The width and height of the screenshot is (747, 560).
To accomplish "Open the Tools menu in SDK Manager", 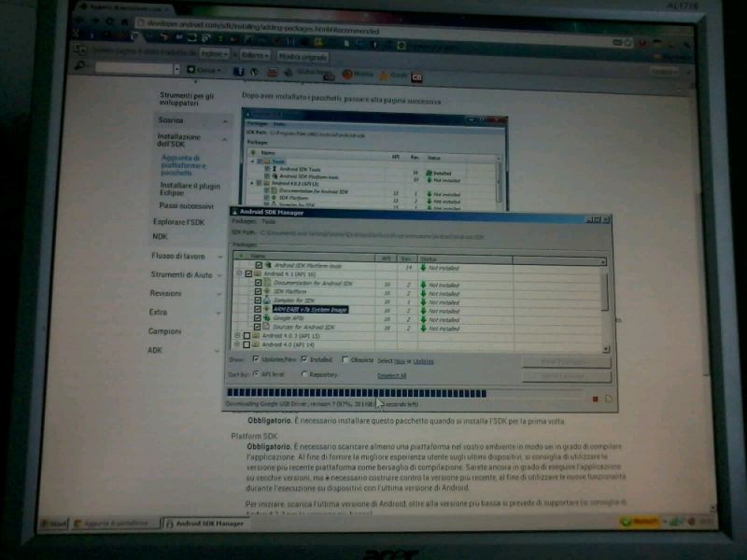I will pos(268,221).
